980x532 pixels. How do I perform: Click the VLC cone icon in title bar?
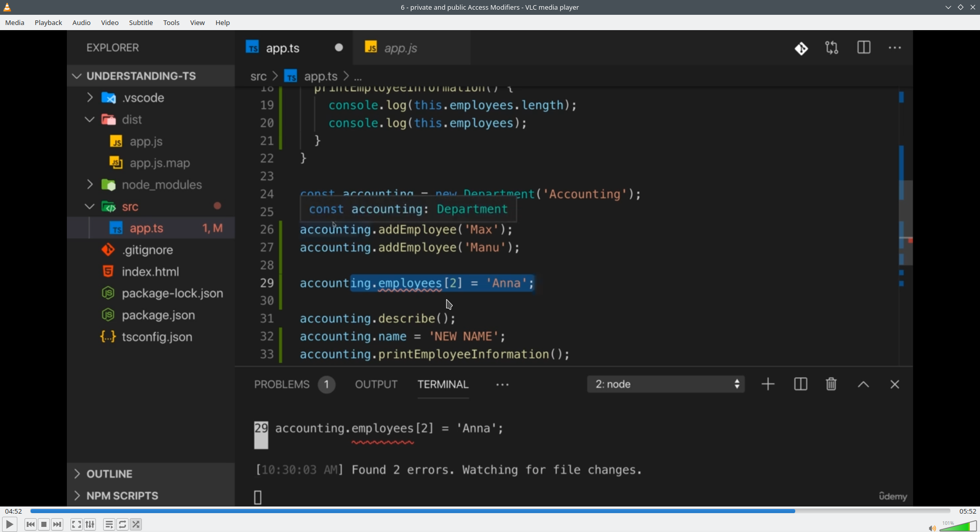pyautogui.click(x=8, y=7)
